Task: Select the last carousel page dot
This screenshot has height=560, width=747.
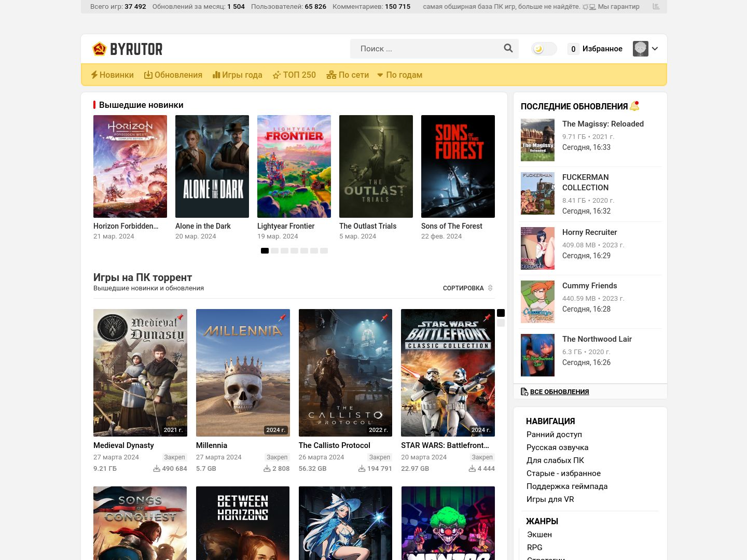Action: click(324, 250)
